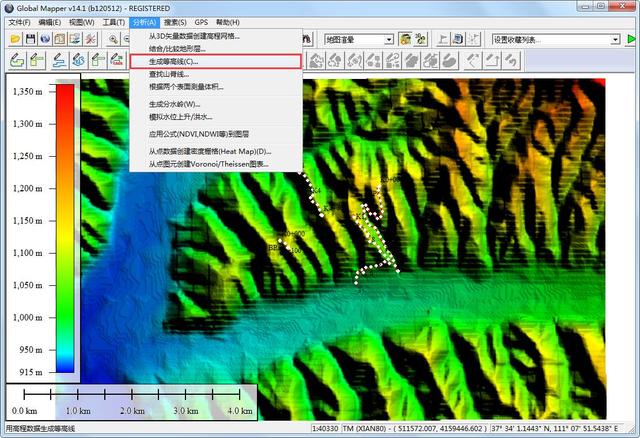Image resolution: width=640 pixels, height=438 pixels.
Task: Select 查找山脊线... menu entry
Action: click(216, 74)
